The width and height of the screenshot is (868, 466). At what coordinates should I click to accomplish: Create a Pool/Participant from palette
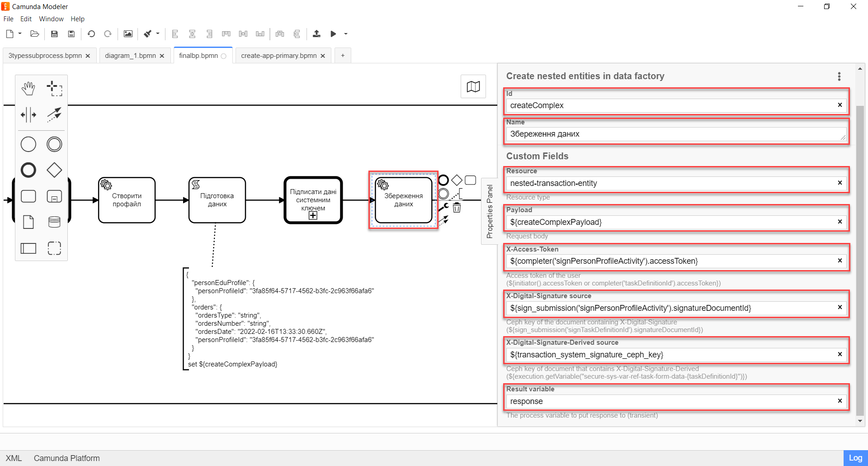[x=28, y=248]
